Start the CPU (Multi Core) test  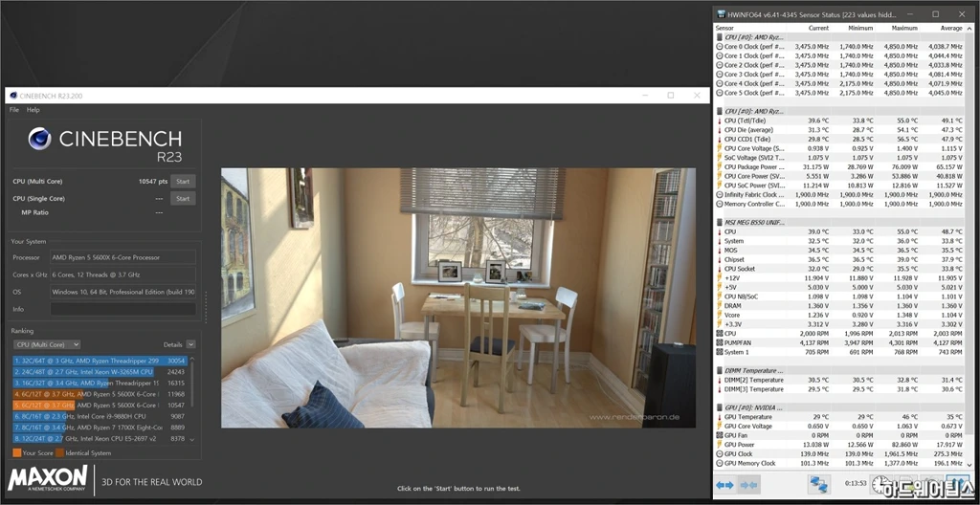183,182
